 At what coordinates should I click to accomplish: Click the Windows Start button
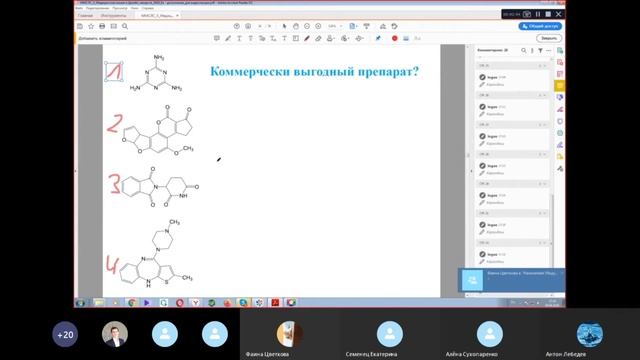coord(81,302)
